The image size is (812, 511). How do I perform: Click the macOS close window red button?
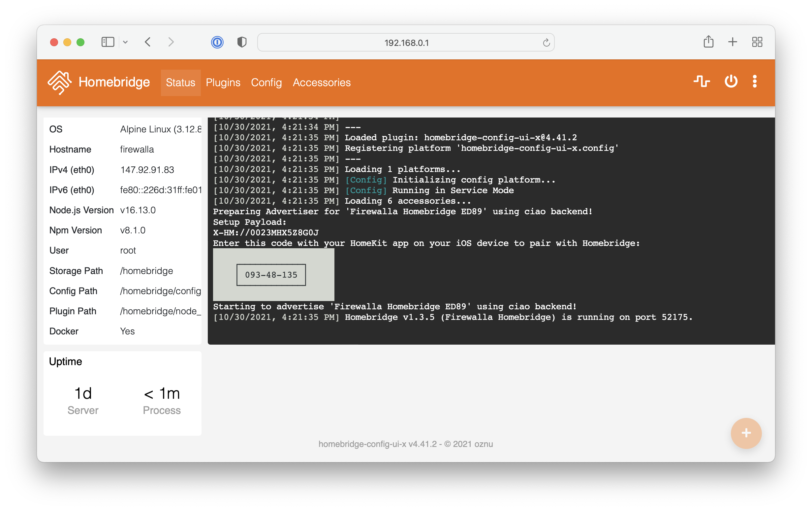(x=54, y=42)
